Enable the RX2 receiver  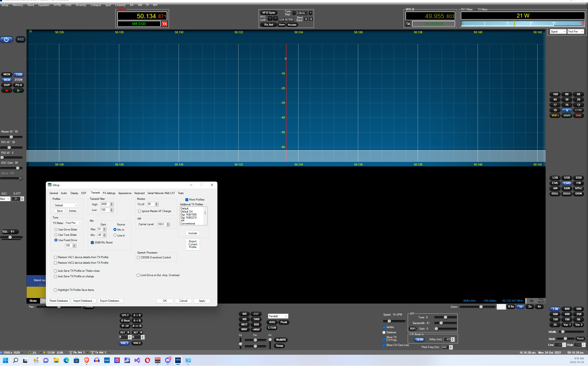click(x=21, y=39)
